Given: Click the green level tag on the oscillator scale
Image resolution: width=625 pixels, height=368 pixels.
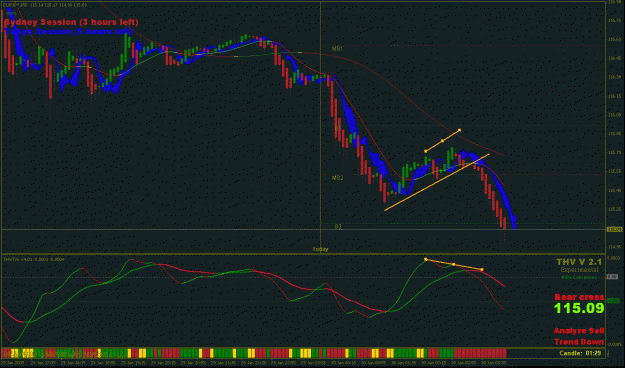Looking at the screenshot, I should point(613,301).
